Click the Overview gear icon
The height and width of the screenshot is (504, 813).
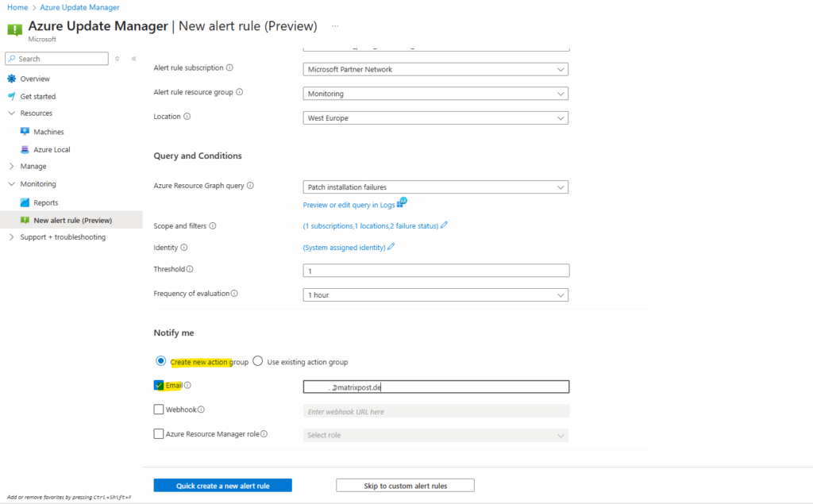pyautogui.click(x=11, y=79)
